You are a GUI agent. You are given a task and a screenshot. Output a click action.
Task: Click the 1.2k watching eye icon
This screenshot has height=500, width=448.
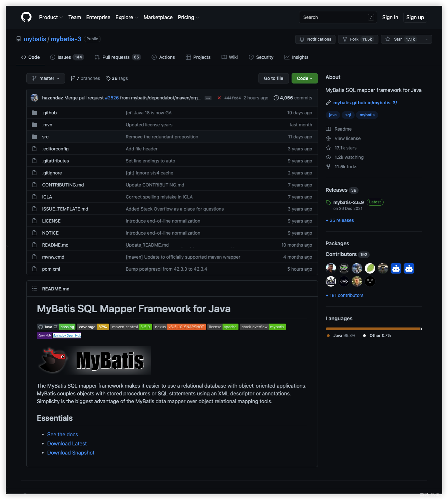328,157
